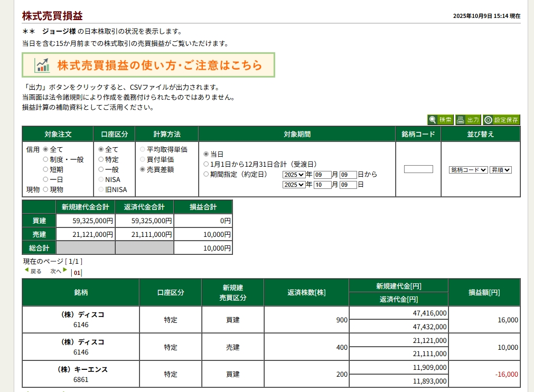Select 制度・一般 margin order radio button
This screenshot has height=392, width=534.
pyautogui.click(x=45, y=159)
